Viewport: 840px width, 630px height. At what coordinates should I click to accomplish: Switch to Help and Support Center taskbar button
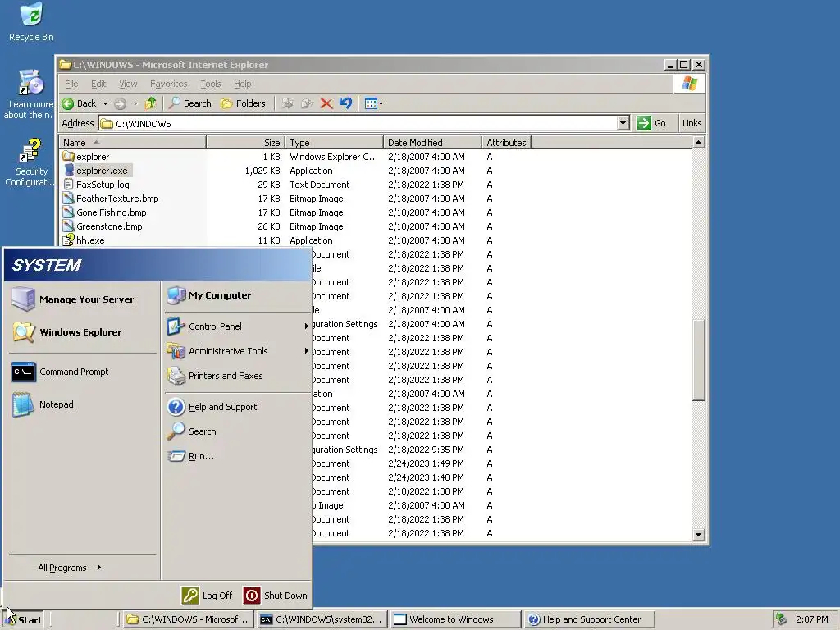tap(589, 619)
